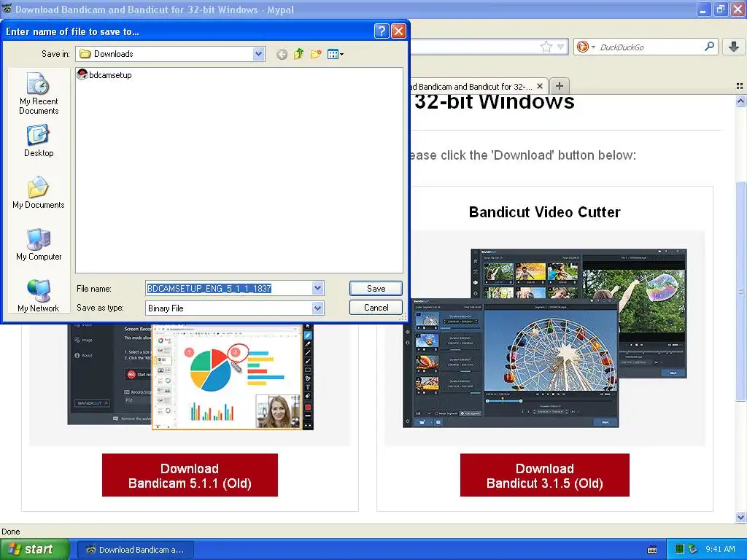The image size is (747, 560).
Task: Click green system tray icon
Action: click(681, 550)
